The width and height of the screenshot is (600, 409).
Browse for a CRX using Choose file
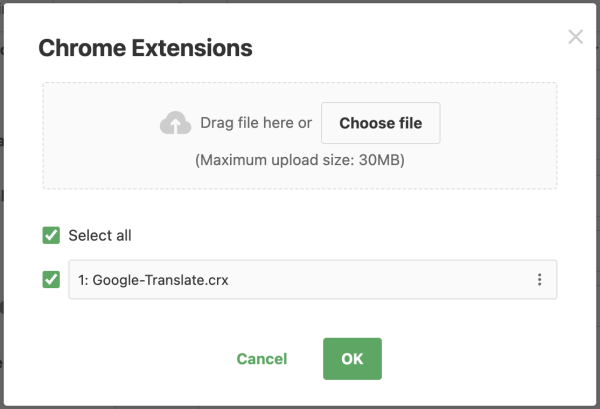pos(380,124)
